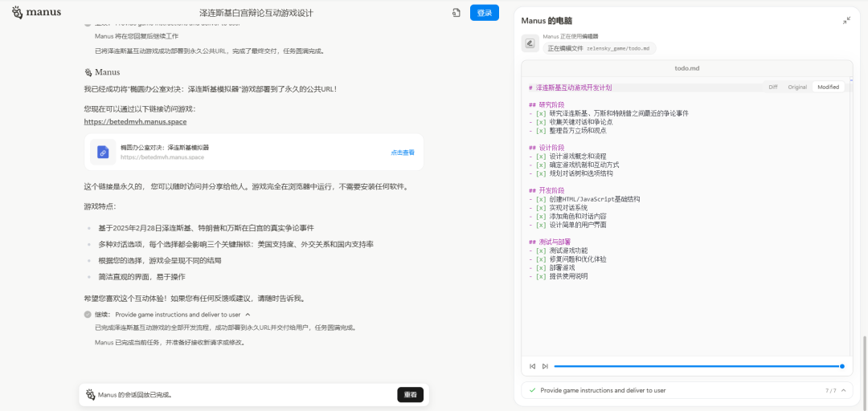Select the Modified view tab
868x411 pixels.
pos(828,87)
